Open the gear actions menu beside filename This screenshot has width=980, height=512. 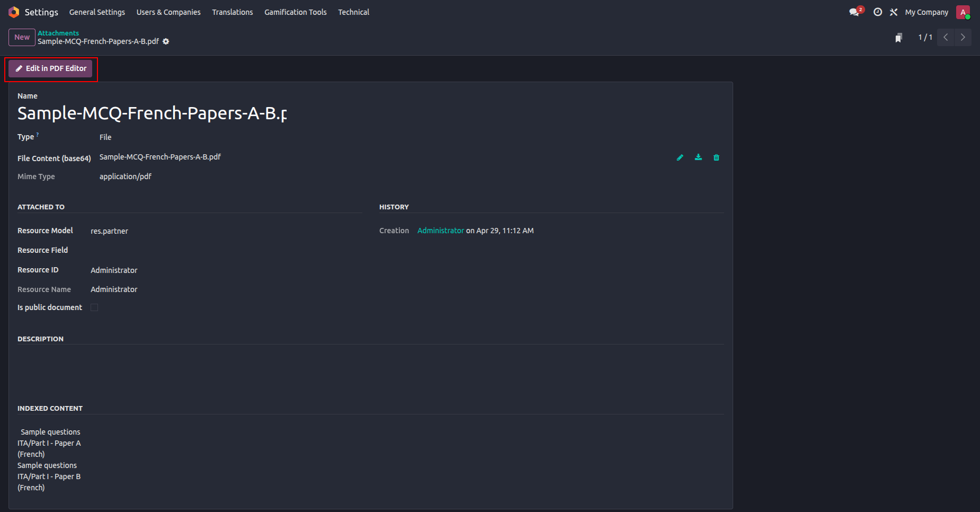coord(166,41)
